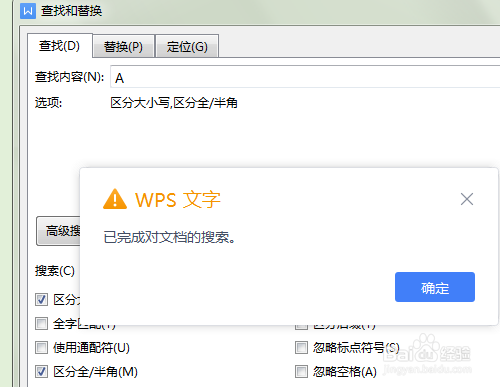This screenshot has height=387, width=500.
Task: Enable the 全字匹配 checkbox
Action: [41, 323]
